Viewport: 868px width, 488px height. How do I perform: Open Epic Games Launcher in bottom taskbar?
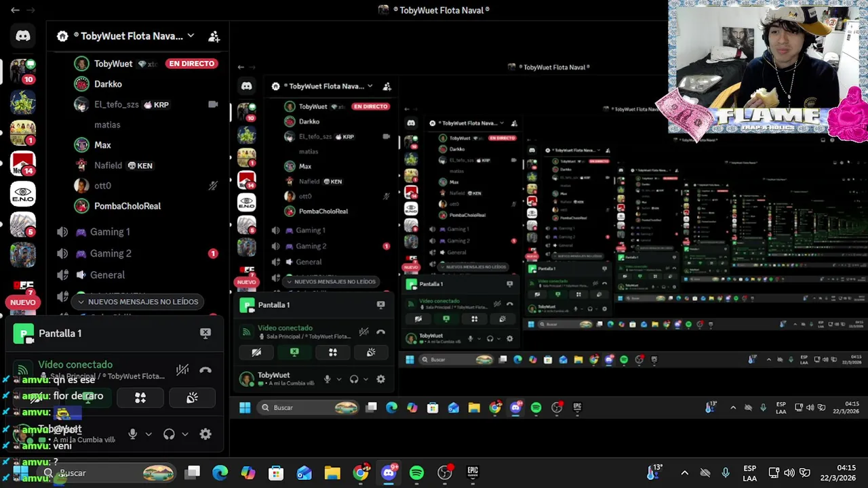[473, 472]
